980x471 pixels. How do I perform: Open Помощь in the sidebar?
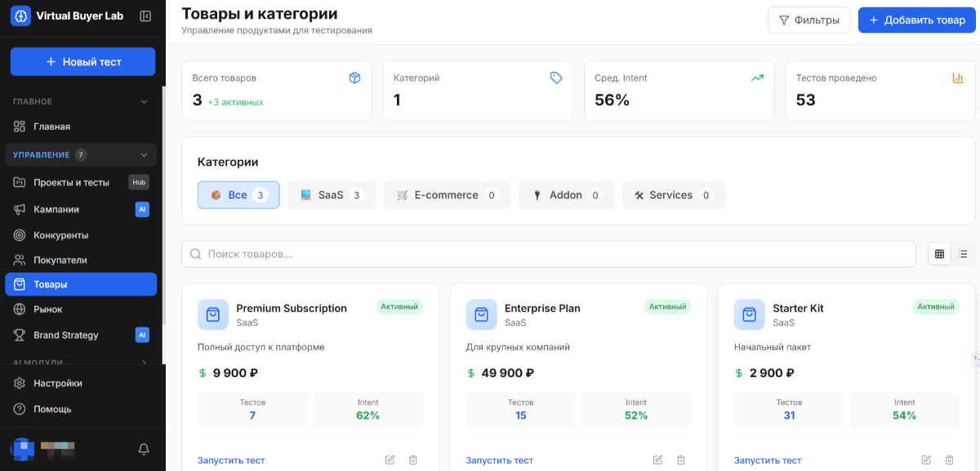click(x=81, y=409)
